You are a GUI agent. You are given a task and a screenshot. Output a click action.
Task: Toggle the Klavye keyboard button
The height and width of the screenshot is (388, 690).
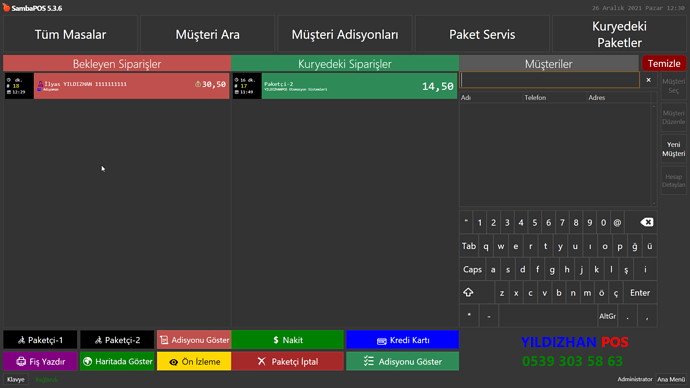(x=16, y=379)
